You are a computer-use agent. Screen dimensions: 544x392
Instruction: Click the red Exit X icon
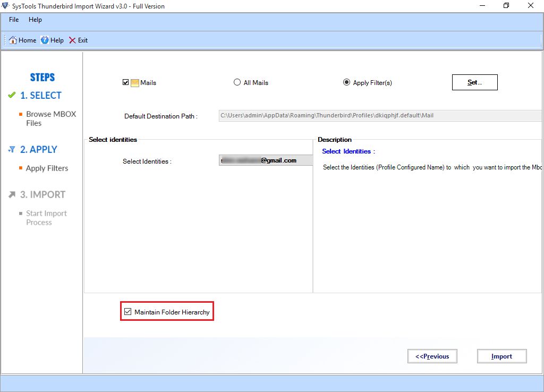(x=72, y=40)
